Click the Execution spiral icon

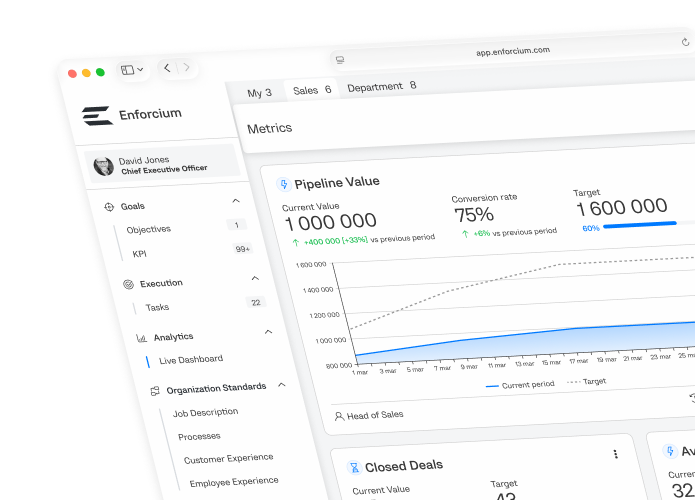128,284
